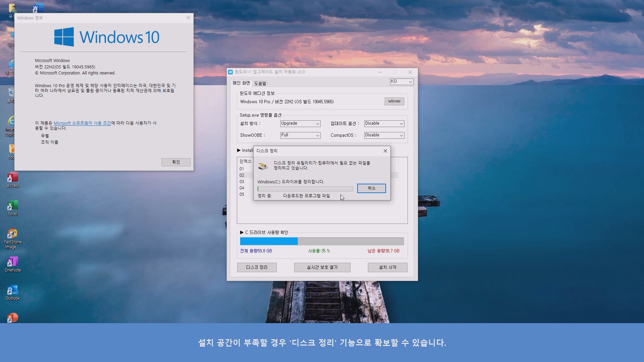Click the disk cleanup broom icon
This screenshot has height=362, width=644.
[263, 166]
